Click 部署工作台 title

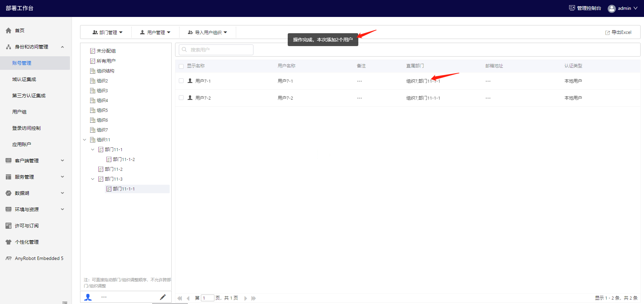19,8
